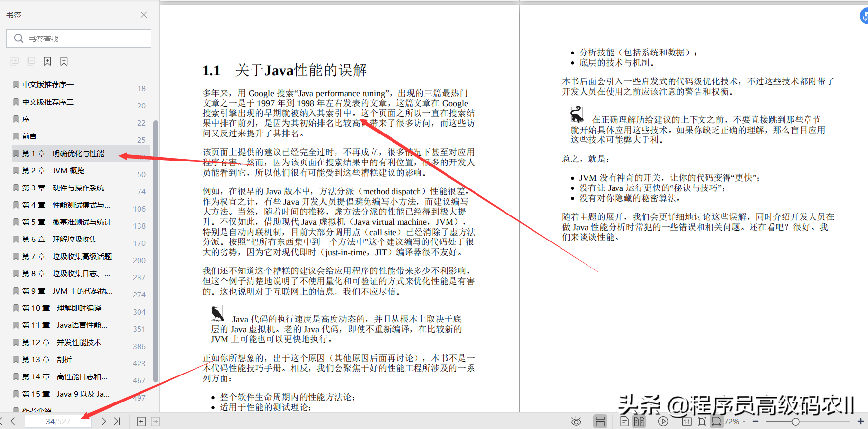
Task: Select 第 6 章 理解垃圾收集
Action: click(59, 240)
